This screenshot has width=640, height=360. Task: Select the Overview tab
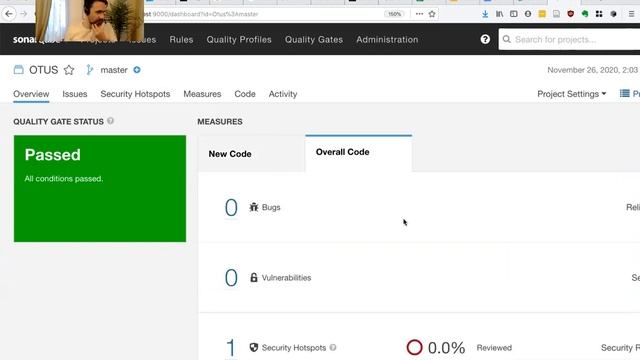[x=31, y=94]
